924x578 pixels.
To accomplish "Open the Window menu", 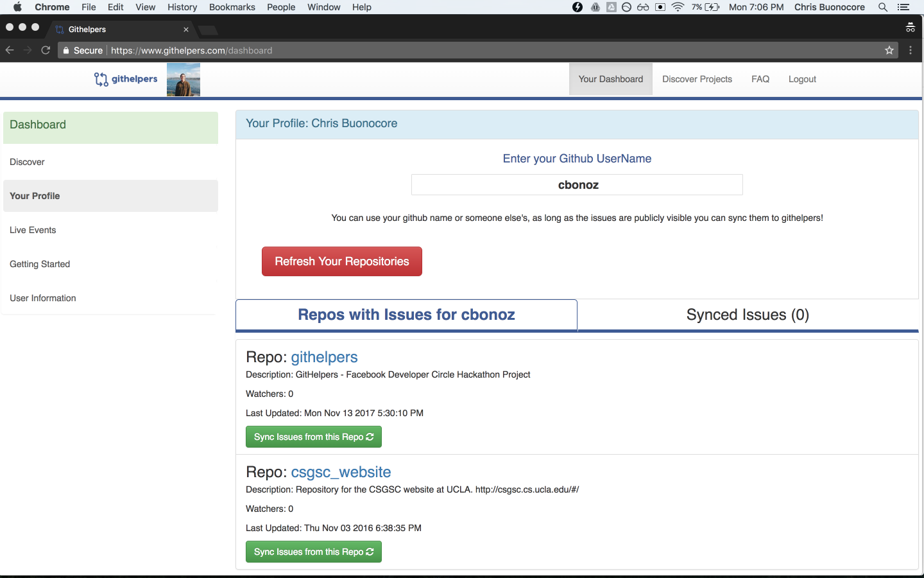I will tap(324, 7).
